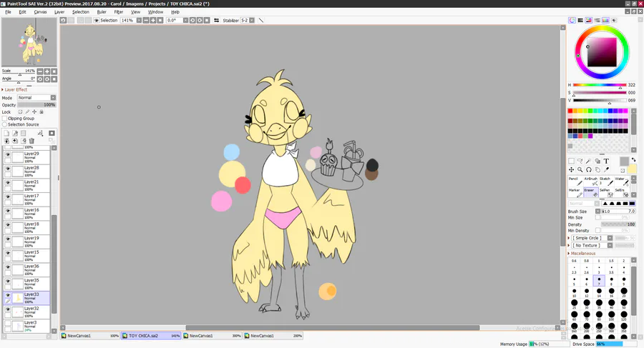Select the Magic Wand tool
Viewport: 644px width, 348px height.
pos(589,161)
